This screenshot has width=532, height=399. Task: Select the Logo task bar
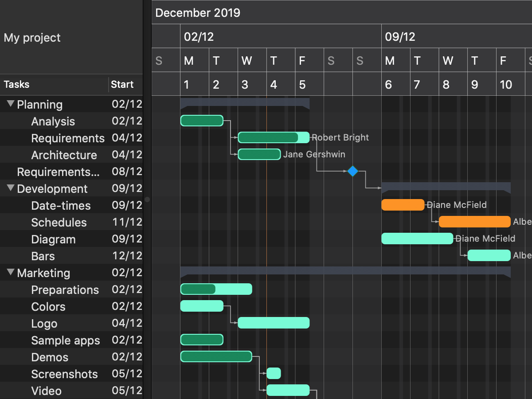274,323
